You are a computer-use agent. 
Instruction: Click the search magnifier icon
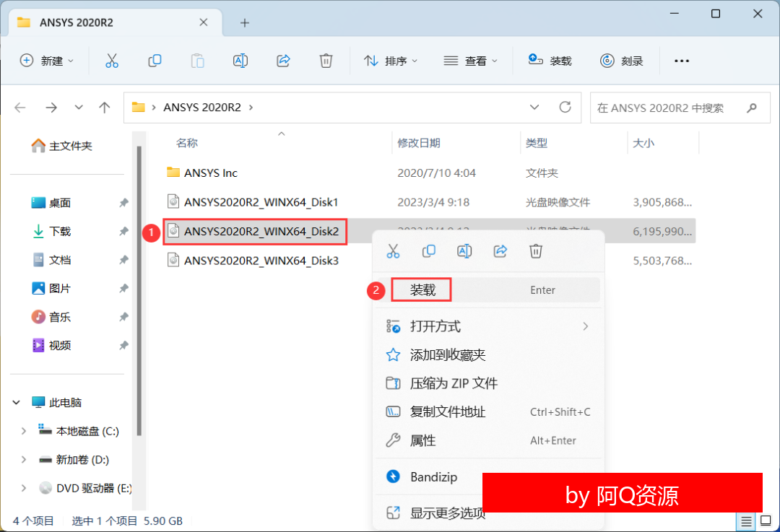(x=752, y=108)
